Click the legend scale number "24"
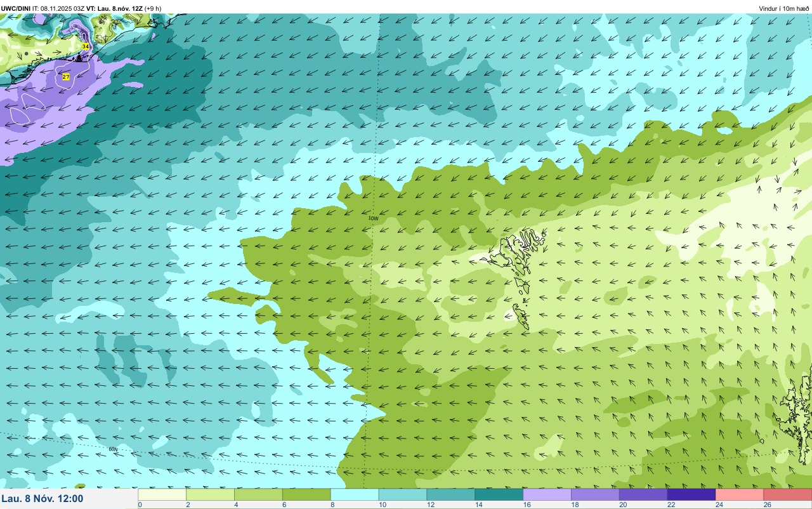812x509 pixels. [718, 505]
